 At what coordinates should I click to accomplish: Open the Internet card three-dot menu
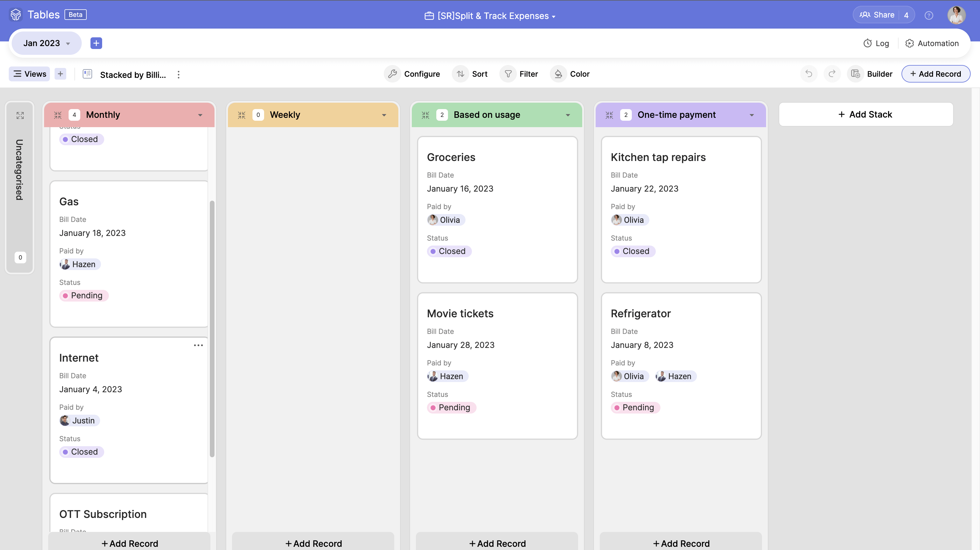click(x=198, y=345)
